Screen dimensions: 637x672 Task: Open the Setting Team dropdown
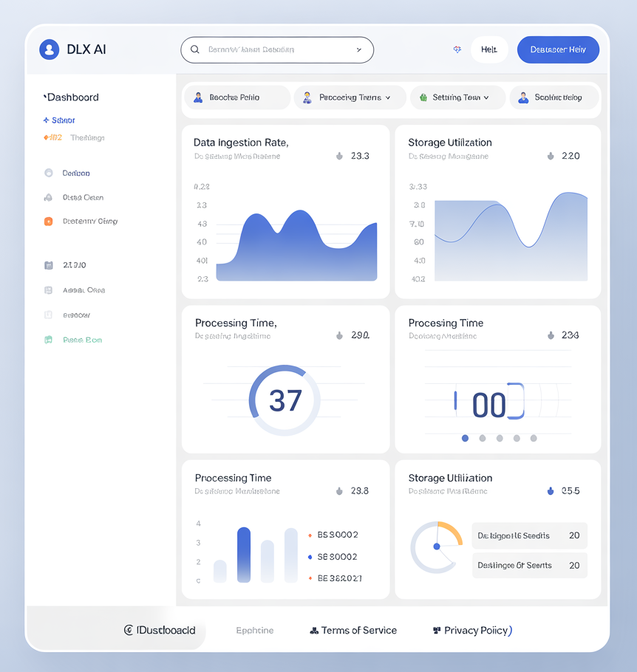coord(457,97)
